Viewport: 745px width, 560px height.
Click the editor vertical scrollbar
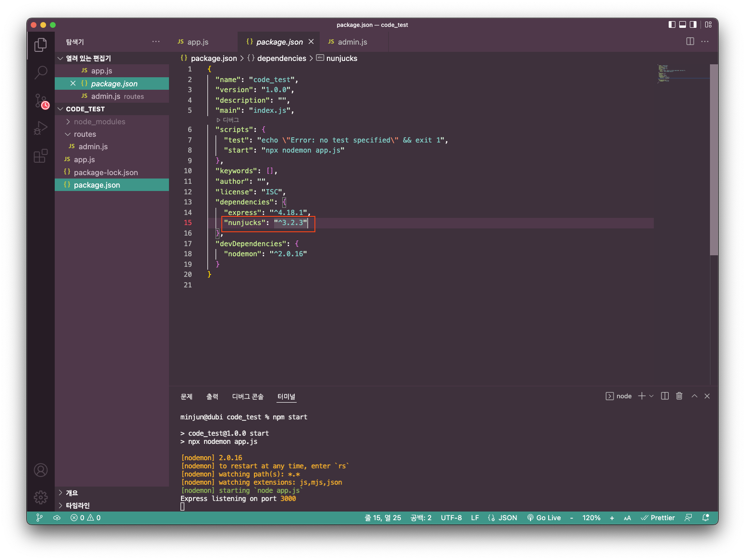tap(714, 160)
